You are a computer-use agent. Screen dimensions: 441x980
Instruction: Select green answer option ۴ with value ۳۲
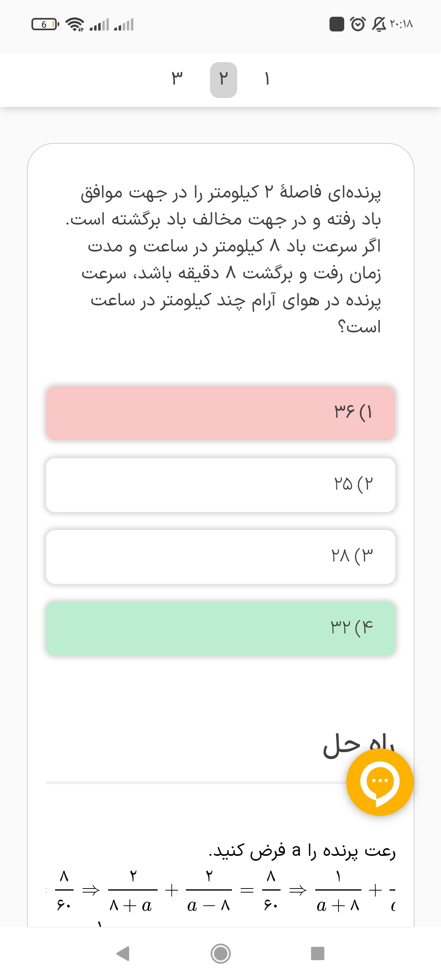point(220,628)
